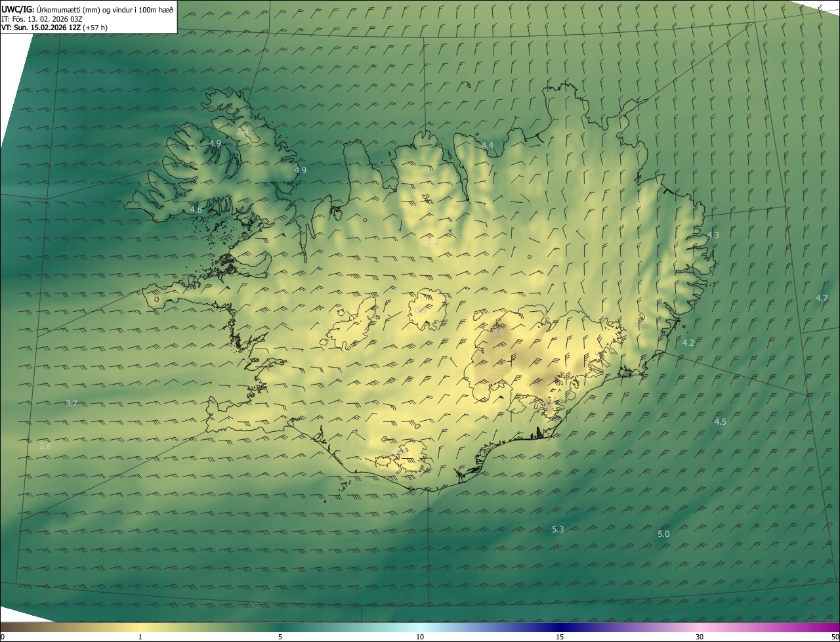
Task: Click the 5.0 value in the southeast ocean
Action: tap(663, 534)
